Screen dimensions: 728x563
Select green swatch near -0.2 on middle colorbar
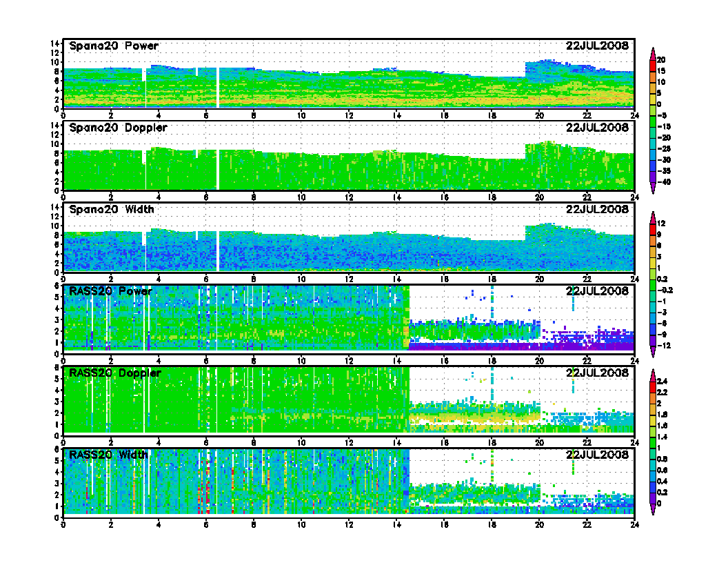(653, 285)
